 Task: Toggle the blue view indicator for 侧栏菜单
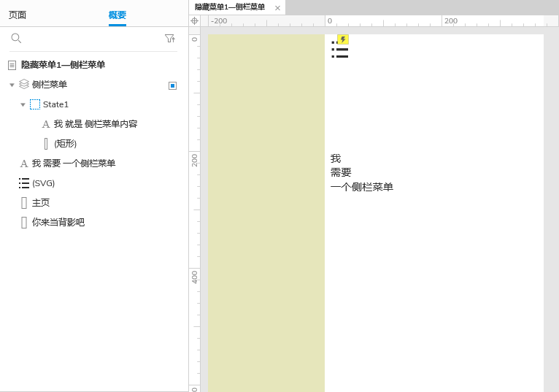[x=172, y=85]
